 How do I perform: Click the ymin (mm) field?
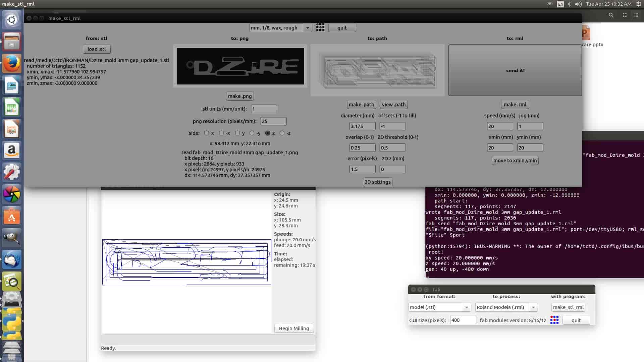coord(530,148)
